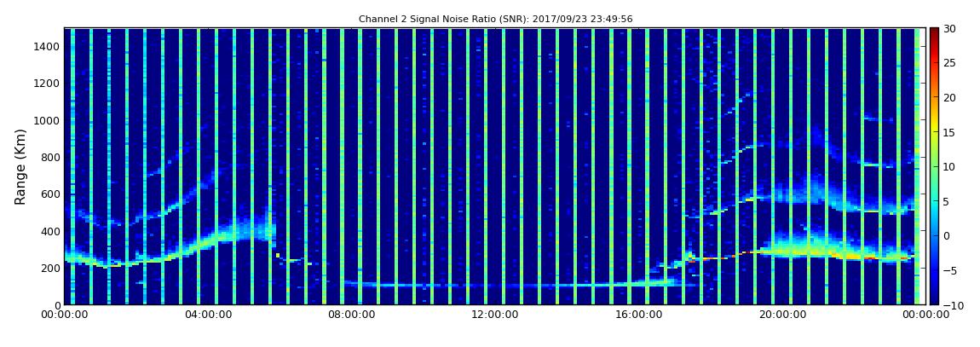Click the colorbar tick label 20
980x347 pixels.
[949, 97]
